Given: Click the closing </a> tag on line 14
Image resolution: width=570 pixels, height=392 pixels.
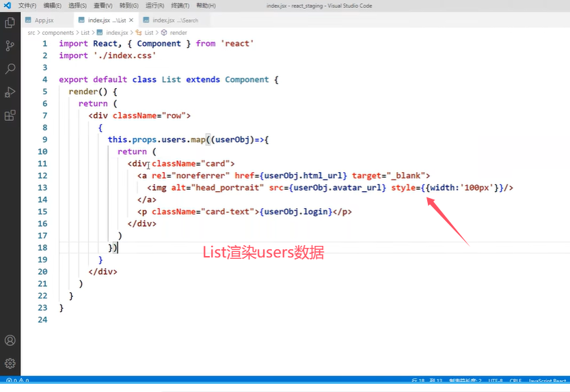Looking at the screenshot, I should [147, 199].
